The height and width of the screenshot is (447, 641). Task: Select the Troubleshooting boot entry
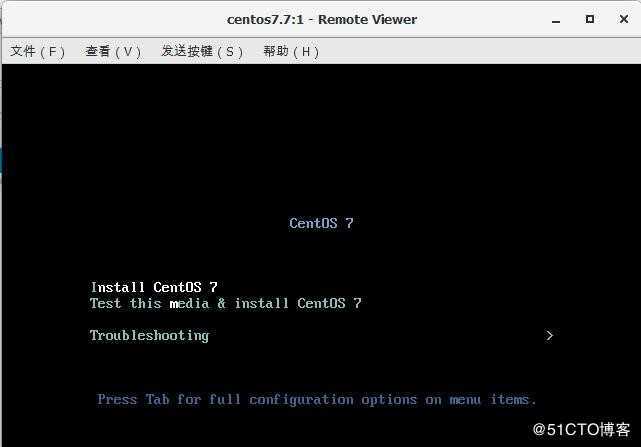click(150, 336)
